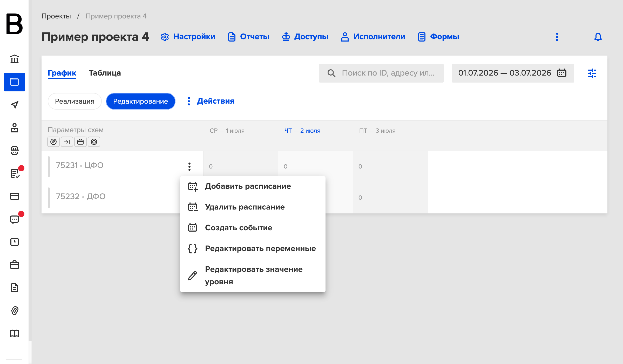Open the book knowledge base sidebar icon
Viewport: 623px width, 364px height.
(15, 333)
